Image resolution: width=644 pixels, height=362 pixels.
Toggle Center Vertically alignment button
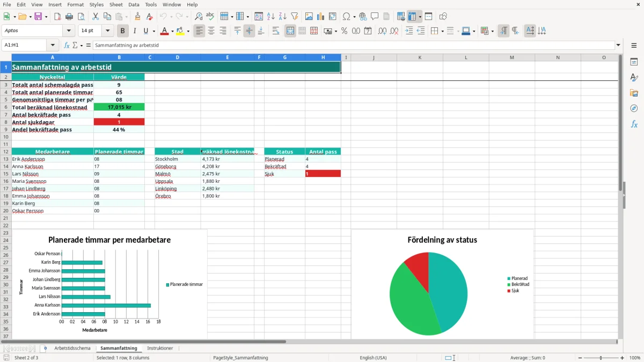[249, 31]
